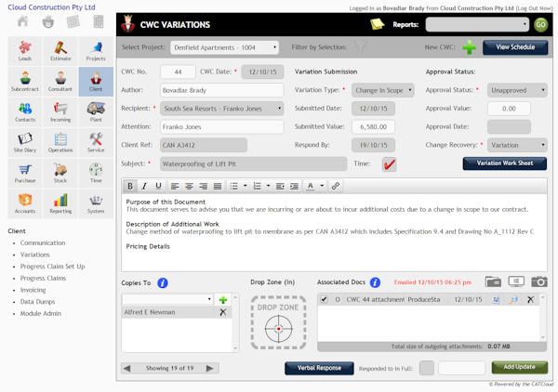The height and width of the screenshot is (392, 558).
Task: Click the Filter by Selection funnel
Action: point(361,47)
